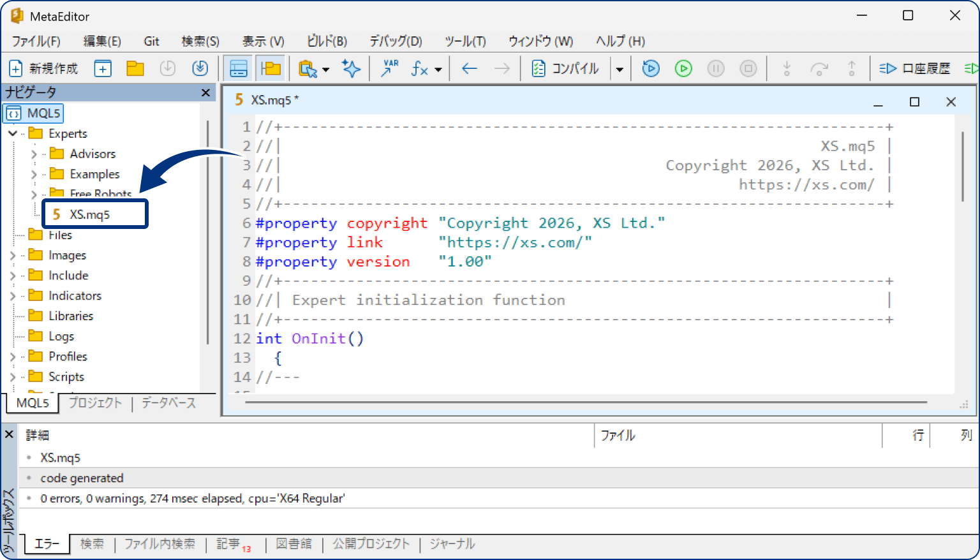Click the search-in-folder toolbar icon
The width and height of the screenshot is (980, 560).
pyautogui.click(x=308, y=68)
